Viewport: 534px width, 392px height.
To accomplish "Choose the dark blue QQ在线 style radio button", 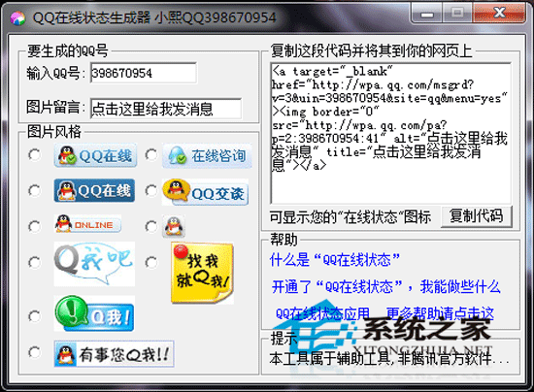I will 34,190.
